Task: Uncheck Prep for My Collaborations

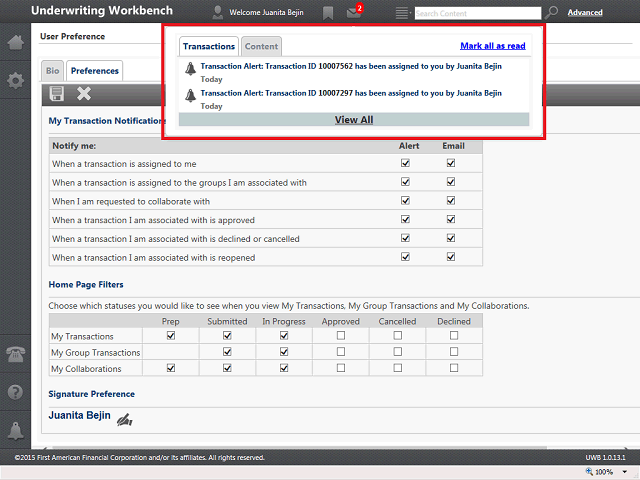Action: coord(171,368)
